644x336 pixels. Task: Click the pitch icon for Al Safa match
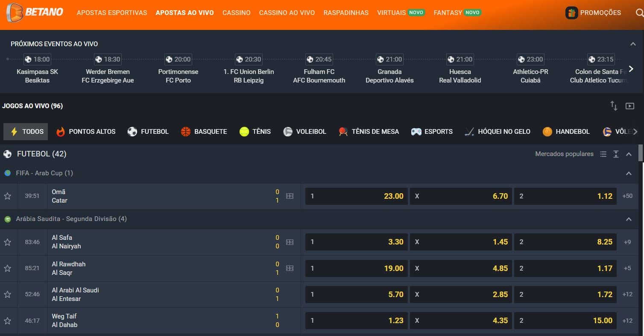(290, 242)
